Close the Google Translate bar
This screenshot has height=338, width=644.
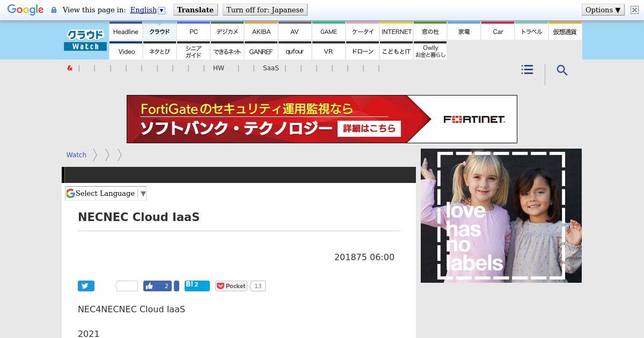click(x=634, y=10)
